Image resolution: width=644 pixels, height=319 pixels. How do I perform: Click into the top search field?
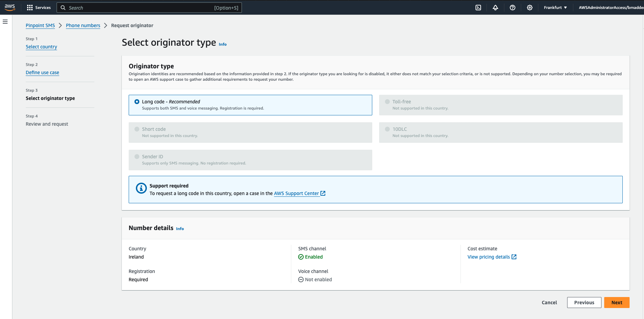pyautogui.click(x=149, y=8)
